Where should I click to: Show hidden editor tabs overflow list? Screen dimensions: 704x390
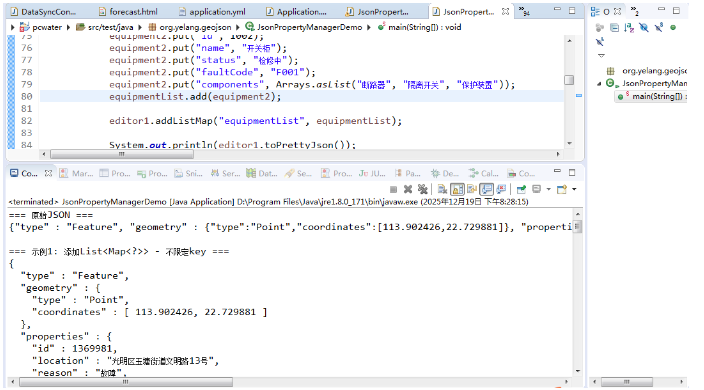coord(524,11)
